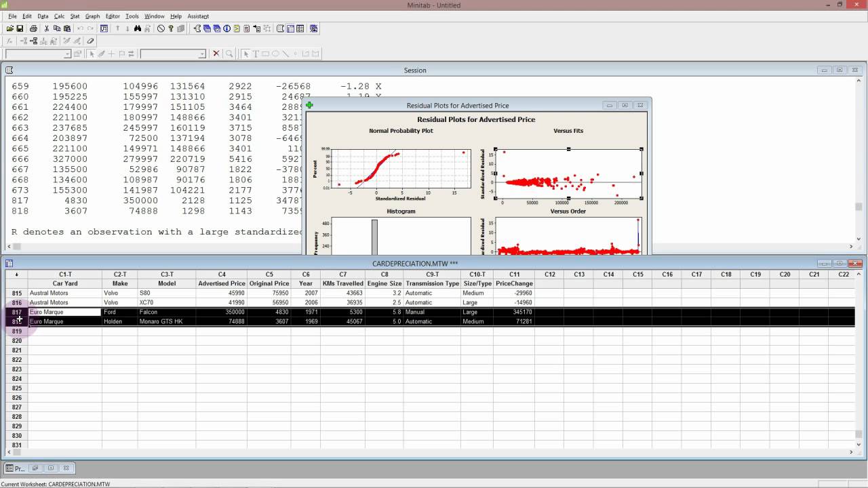Click row header 815
This screenshot has height=488, width=868.
click(x=16, y=293)
